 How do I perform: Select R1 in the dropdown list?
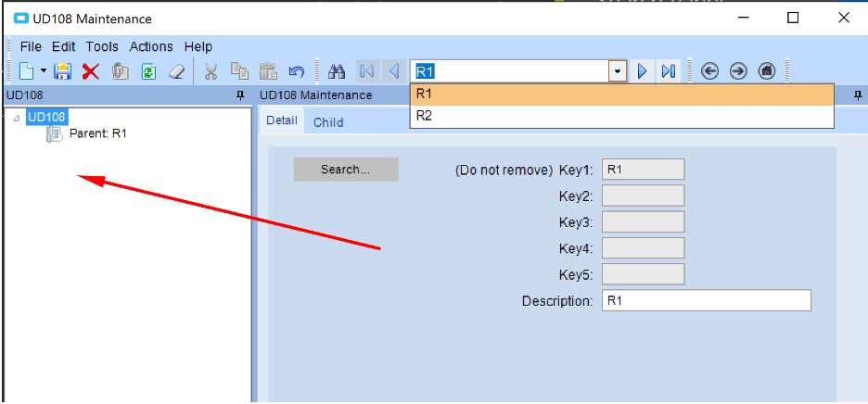tap(621, 95)
